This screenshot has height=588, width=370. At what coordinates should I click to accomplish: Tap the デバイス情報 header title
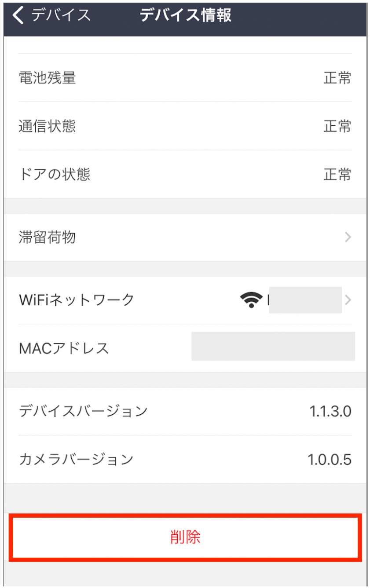(x=185, y=15)
